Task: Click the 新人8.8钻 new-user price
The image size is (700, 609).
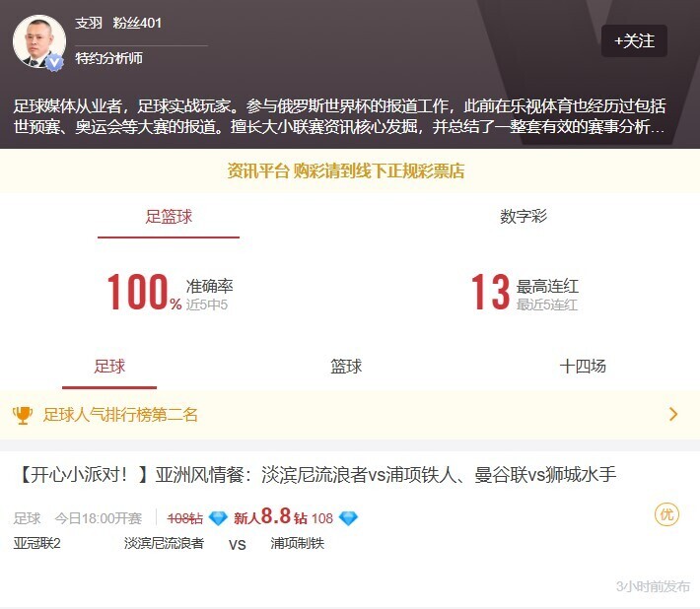Action: 270,516
